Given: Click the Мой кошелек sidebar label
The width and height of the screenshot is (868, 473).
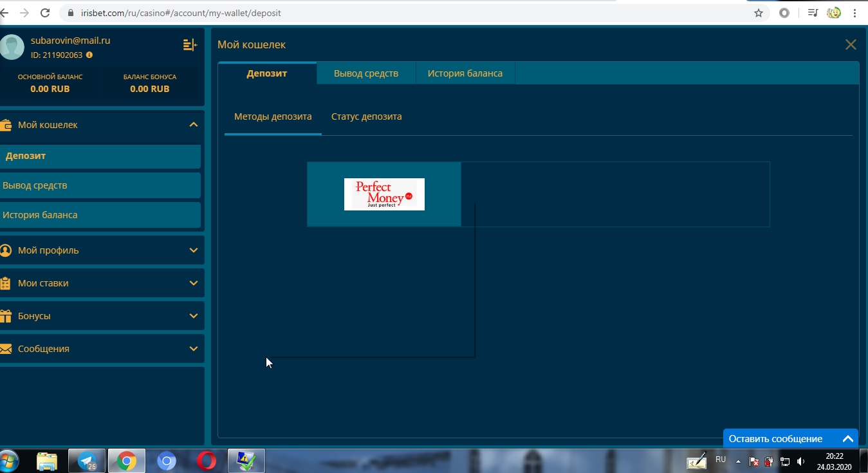Looking at the screenshot, I should coord(48,125).
